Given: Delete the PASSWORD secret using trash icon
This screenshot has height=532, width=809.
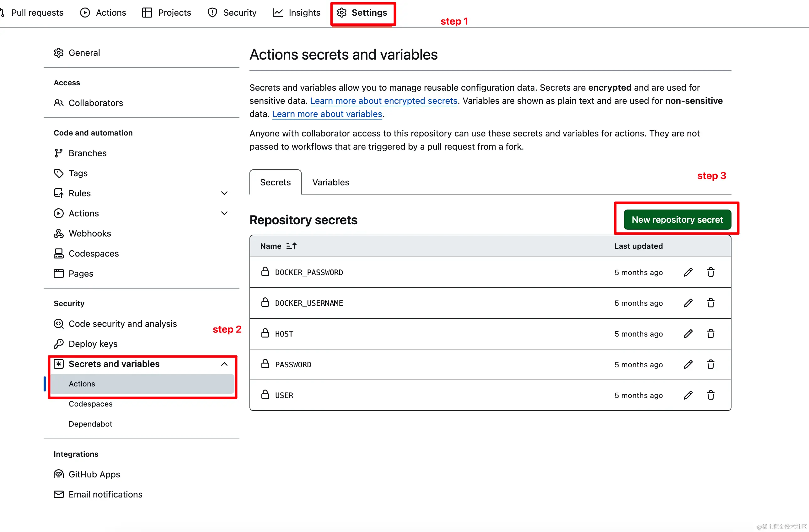Looking at the screenshot, I should click(x=710, y=364).
